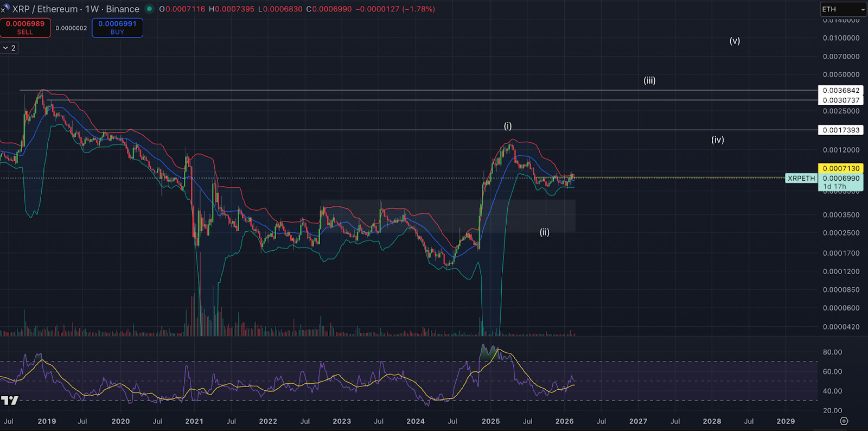
Task: Click the 2021 label on time axis
Action: tap(194, 421)
